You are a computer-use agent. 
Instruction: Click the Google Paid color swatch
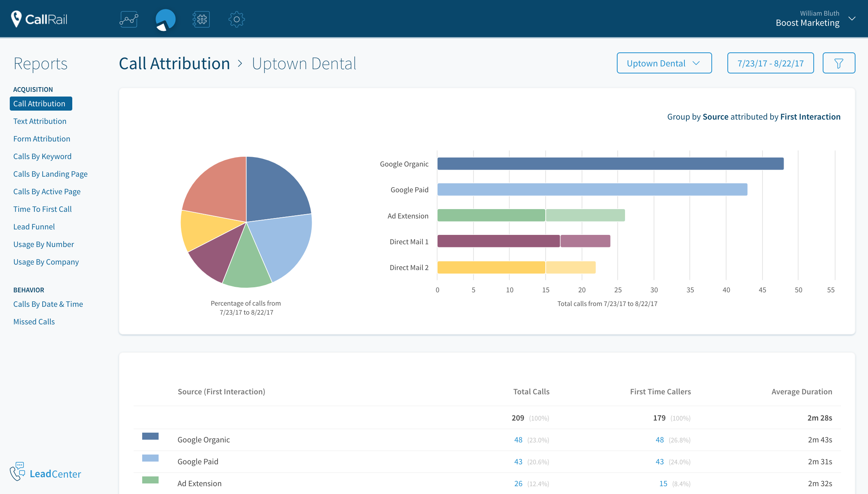(x=150, y=458)
